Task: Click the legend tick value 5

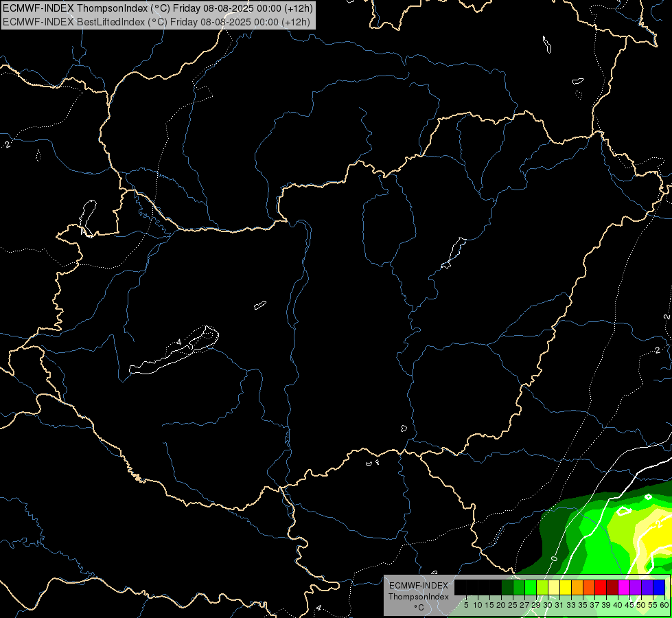Action: tap(466, 605)
